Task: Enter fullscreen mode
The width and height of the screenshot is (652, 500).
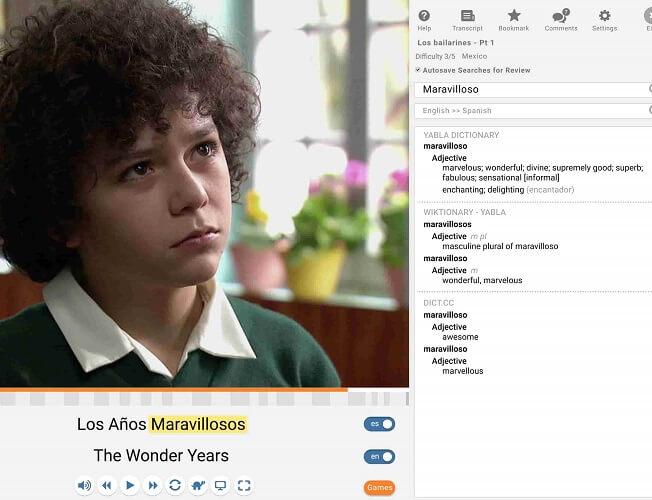Action: (x=244, y=485)
